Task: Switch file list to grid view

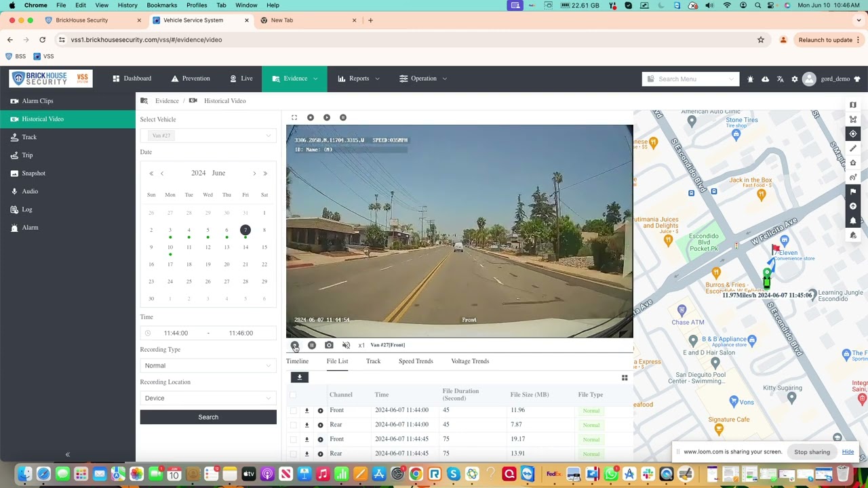Action: coord(625,378)
